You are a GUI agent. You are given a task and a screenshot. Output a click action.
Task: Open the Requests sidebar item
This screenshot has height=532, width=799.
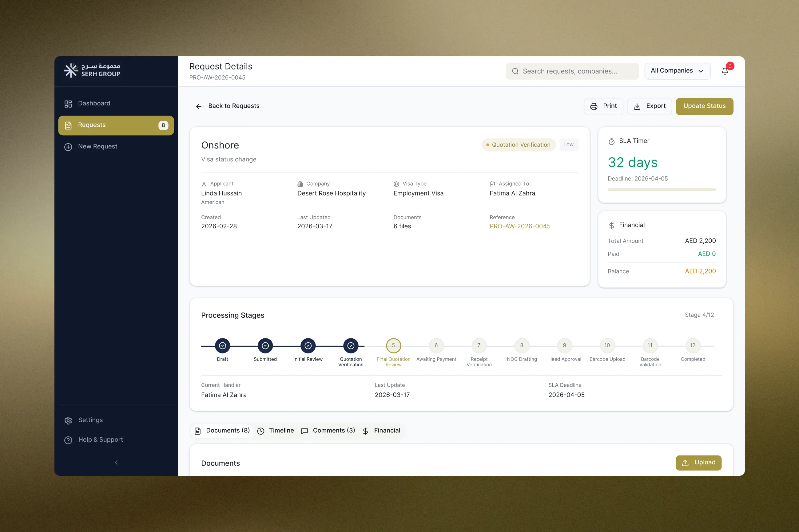click(x=116, y=125)
